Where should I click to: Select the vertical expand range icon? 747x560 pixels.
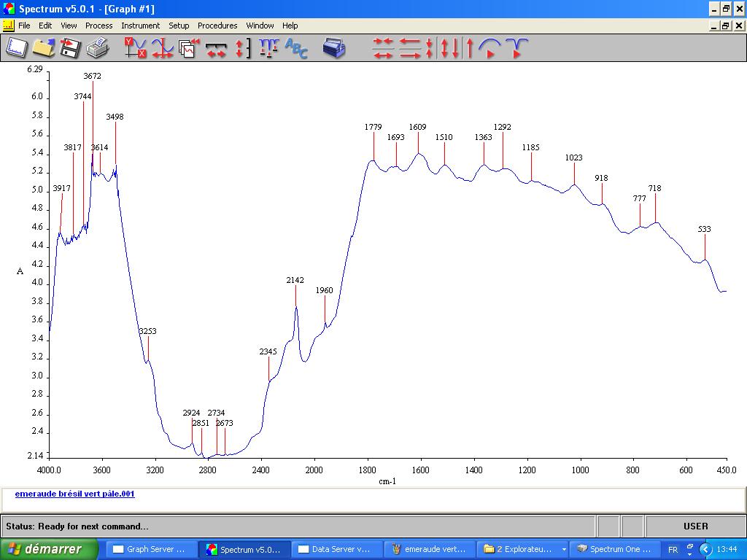point(243,48)
